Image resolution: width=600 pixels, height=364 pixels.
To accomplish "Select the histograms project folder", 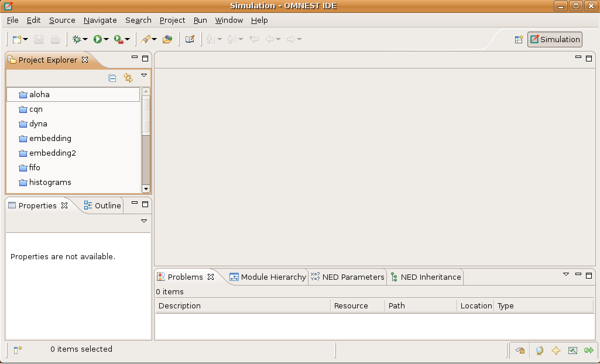I will click(x=73, y=183).
